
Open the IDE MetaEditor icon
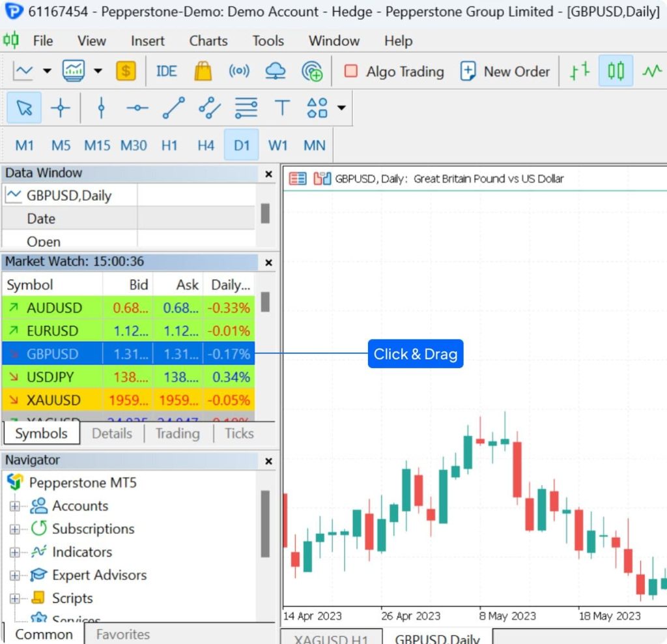point(166,71)
